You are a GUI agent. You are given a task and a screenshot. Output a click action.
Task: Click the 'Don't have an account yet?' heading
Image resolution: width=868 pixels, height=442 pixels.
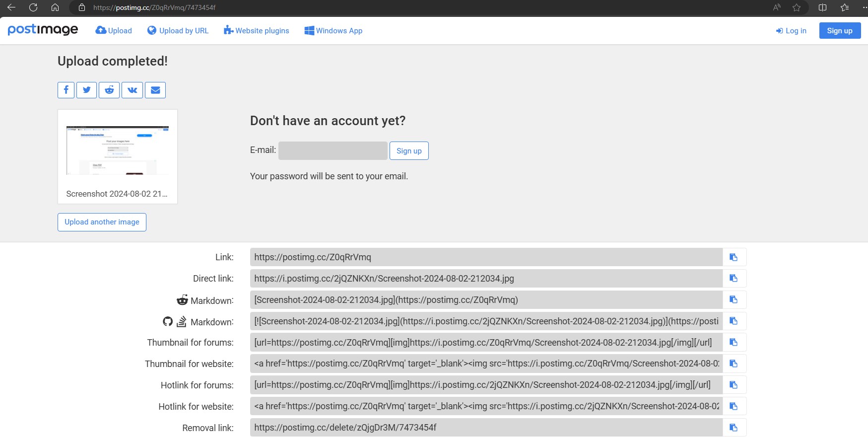tap(328, 121)
